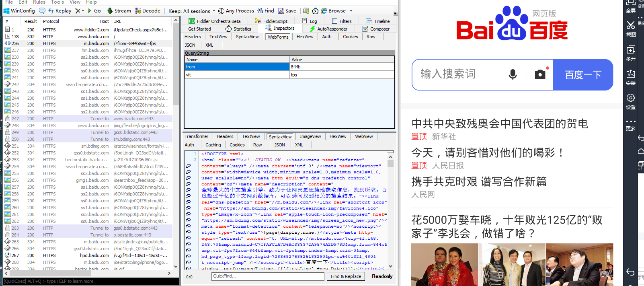Tick the Filters tab checkbox
Image resolution: width=644 pixels, height=286 pixels.
tap(334, 21)
